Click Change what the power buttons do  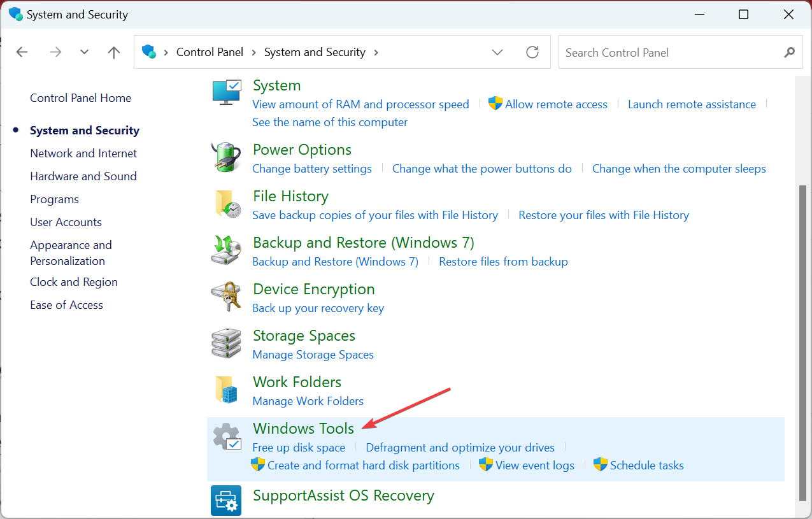(482, 169)
